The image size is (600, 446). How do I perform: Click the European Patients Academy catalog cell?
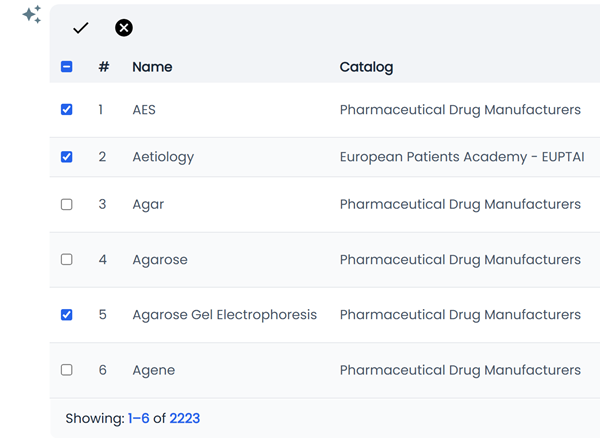[462, 157]
